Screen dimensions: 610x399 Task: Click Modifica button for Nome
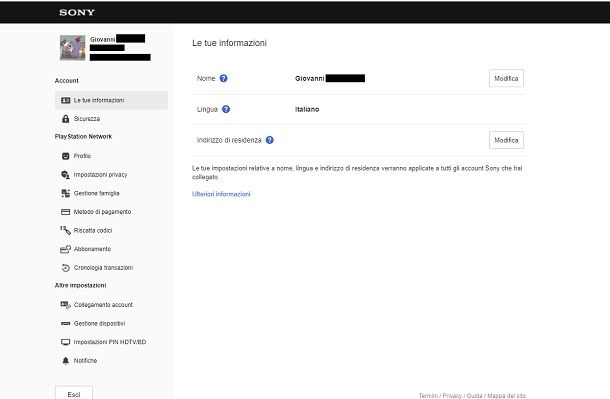tap(506, 79)
